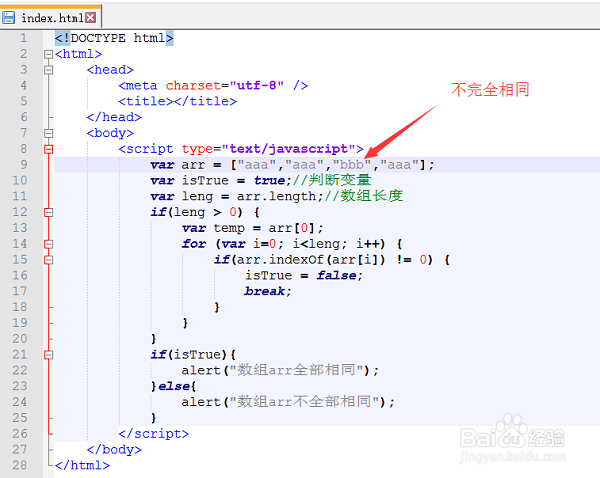Image resolution: width=600 pixels, height=478 pixels.
Task: Click the charset="utf-8" attribute
Action: [x=225, y=85]
